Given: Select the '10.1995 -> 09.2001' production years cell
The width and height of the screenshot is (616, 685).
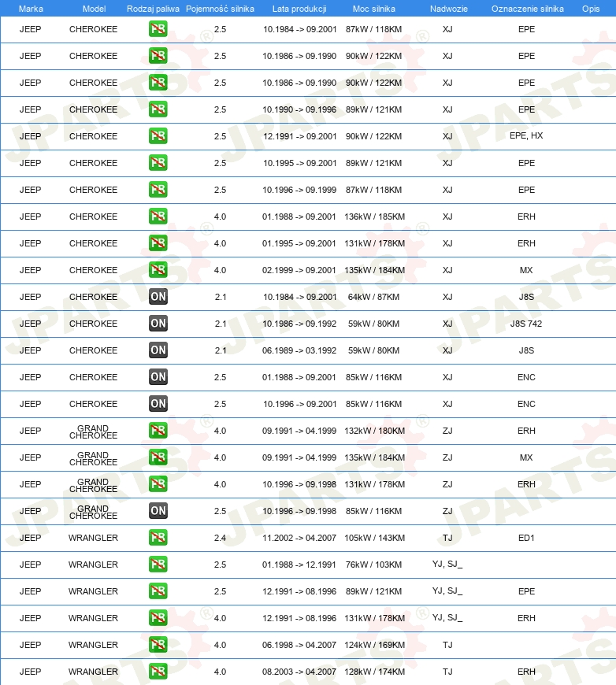Looking at the screenshot, I should 300,163.
